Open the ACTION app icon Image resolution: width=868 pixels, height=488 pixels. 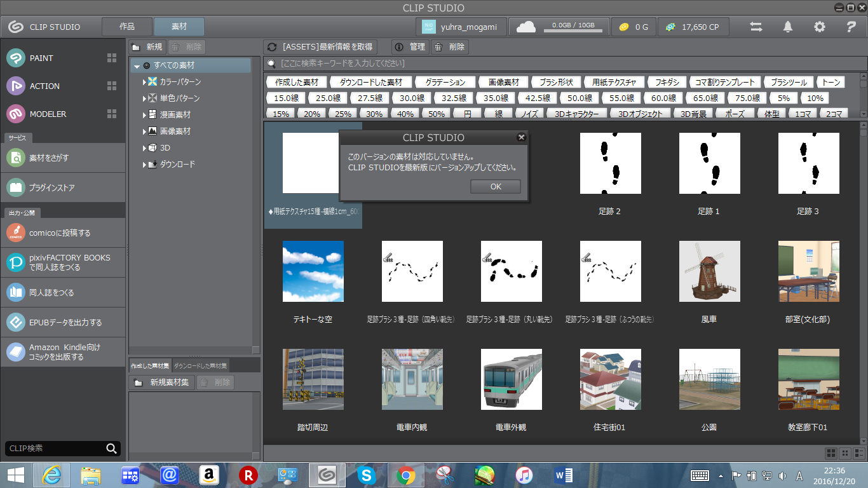(16, 86)
